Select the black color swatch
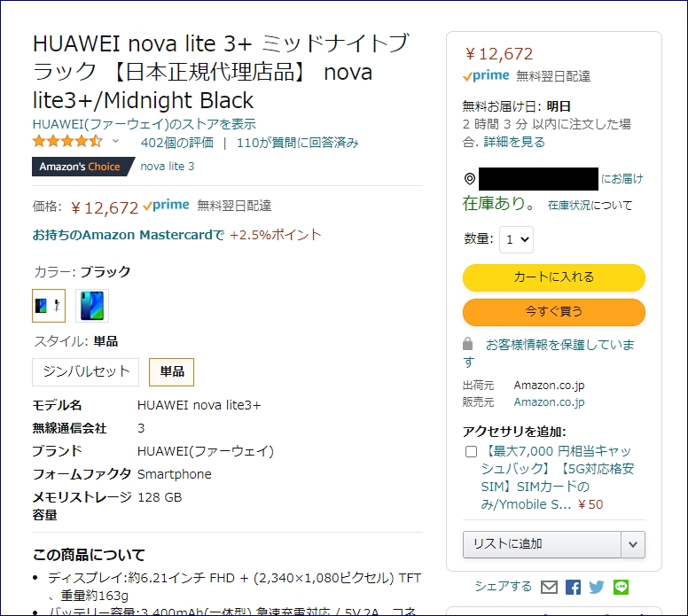Image resolution: width=688 pixels, height=616 pixels. [48, 305]
